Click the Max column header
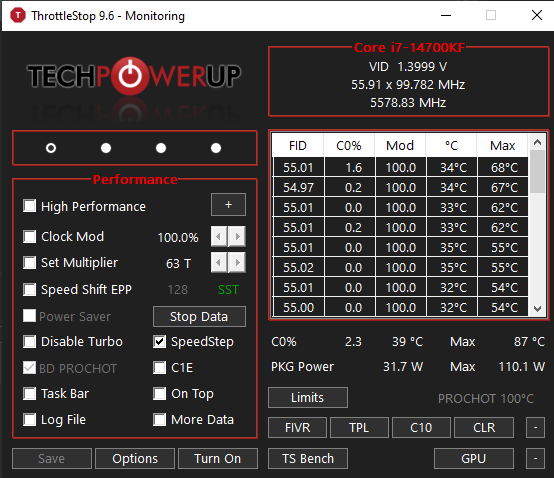This screenshot has height=478, width=554. click(x=502, y=146)
